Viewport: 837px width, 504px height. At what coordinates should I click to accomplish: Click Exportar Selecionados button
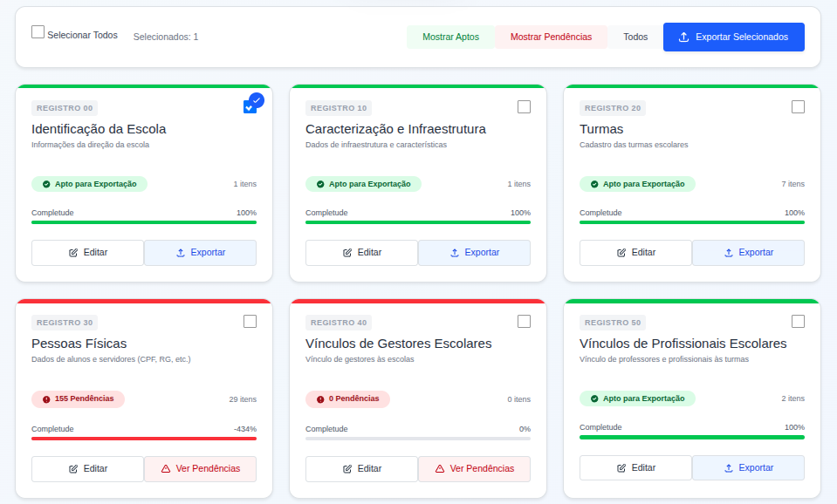(x=733, y=37)
